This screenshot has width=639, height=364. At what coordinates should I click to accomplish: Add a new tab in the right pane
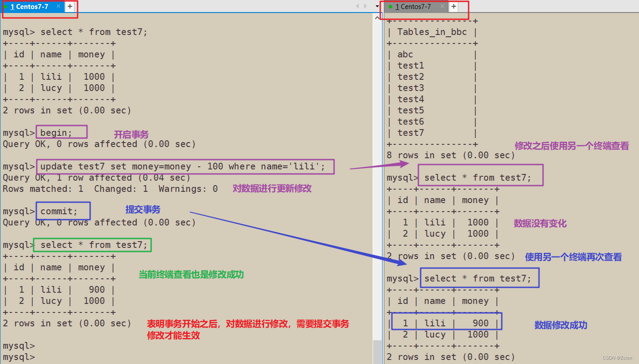coord(454,6)
